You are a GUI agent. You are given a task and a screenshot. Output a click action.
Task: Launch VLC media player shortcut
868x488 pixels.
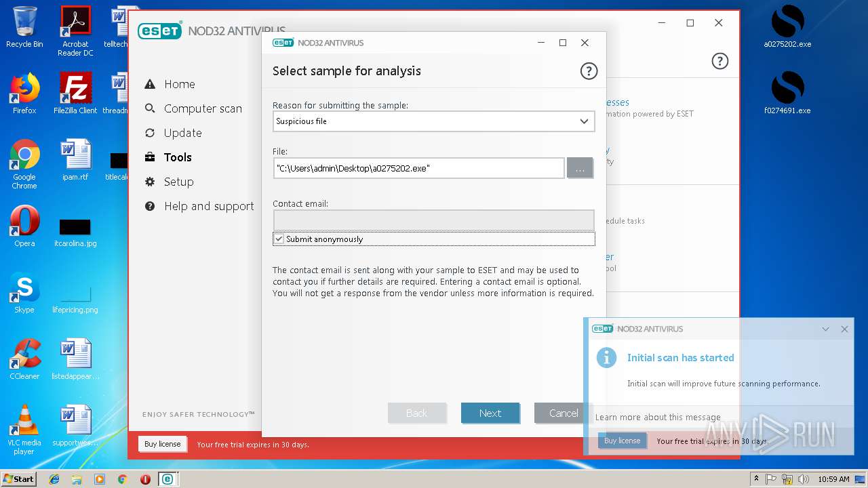click(x=24, y=430)
